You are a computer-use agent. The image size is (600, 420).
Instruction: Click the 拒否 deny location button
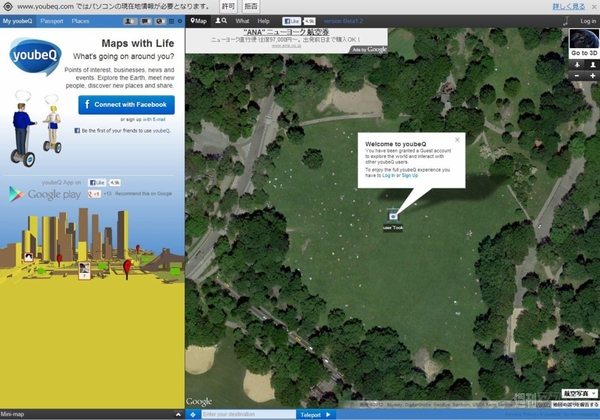click(251, 7)
